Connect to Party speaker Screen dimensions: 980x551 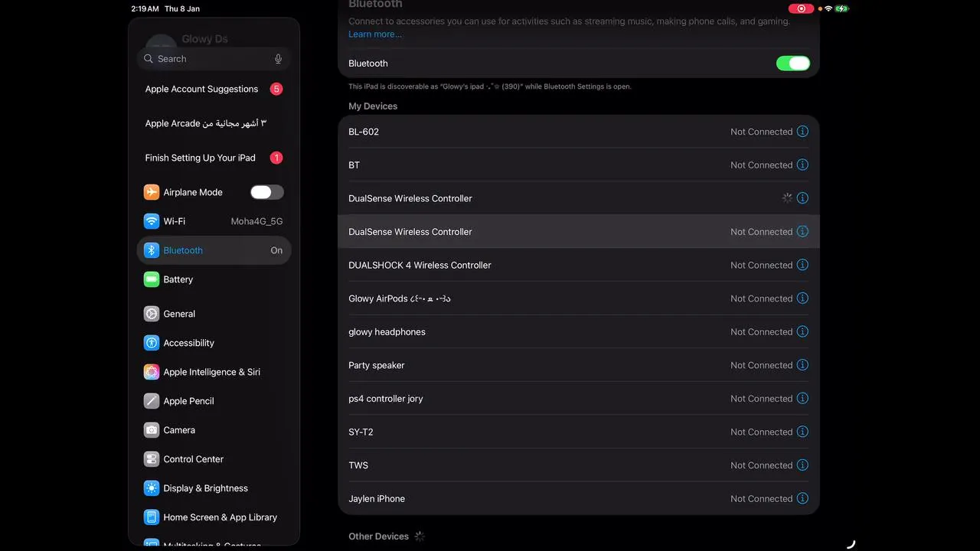coord(579,365)
